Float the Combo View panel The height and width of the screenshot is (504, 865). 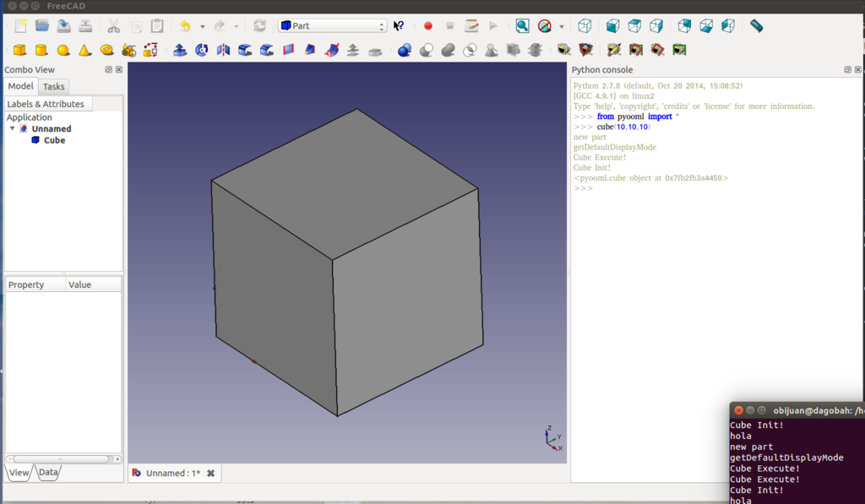click(109, 70)
